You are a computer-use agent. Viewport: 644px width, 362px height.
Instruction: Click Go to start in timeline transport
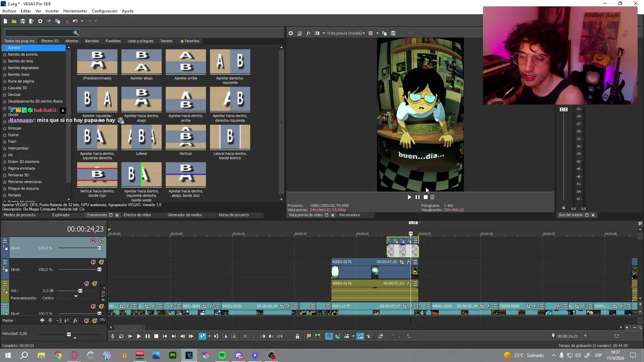(x=165, y=336)
